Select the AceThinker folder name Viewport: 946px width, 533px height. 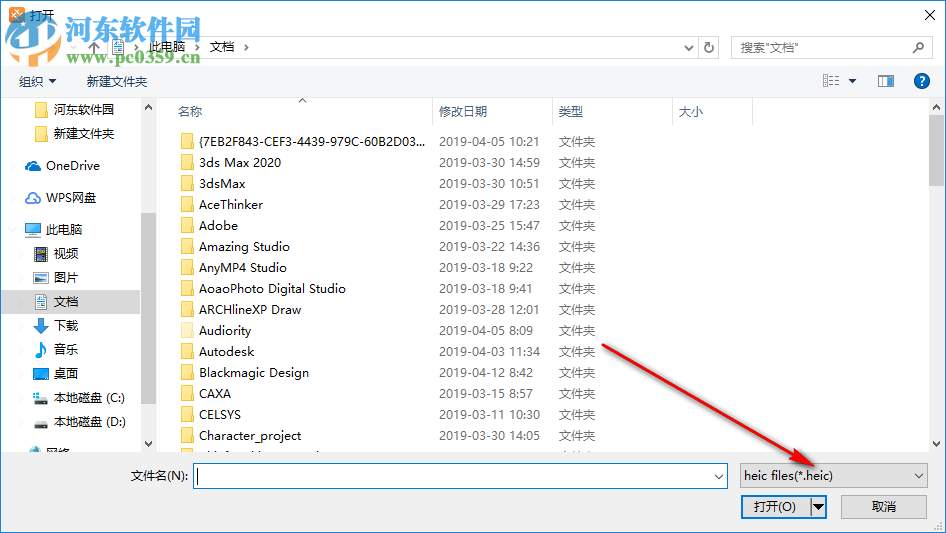click(x=230, y=205)
